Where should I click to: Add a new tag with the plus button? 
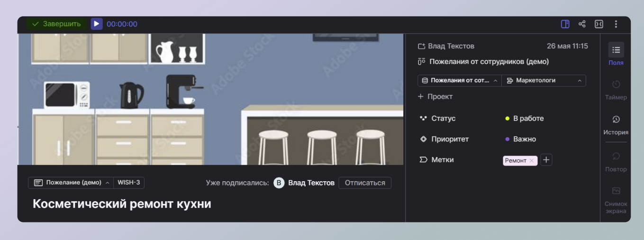[546, 160]
